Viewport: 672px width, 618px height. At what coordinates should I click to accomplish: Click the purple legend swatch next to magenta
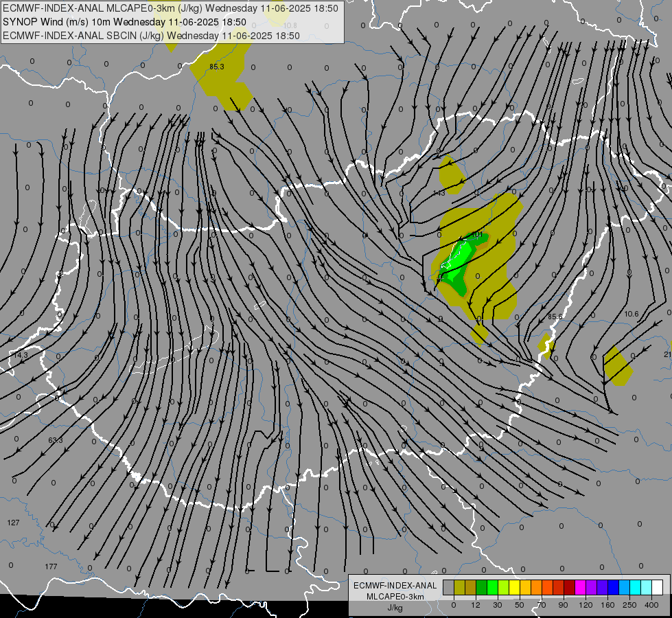tap(592, 587)
